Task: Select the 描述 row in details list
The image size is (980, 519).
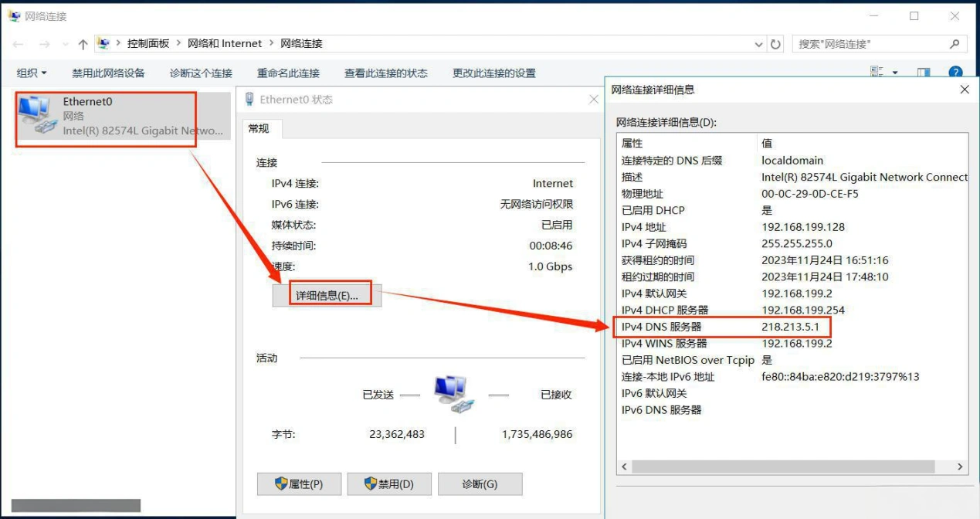Action: (792, 177)
